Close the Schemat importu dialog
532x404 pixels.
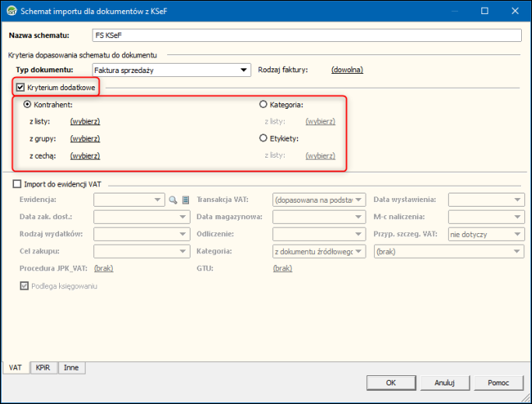pyautogui.click(x=515, y=11)
